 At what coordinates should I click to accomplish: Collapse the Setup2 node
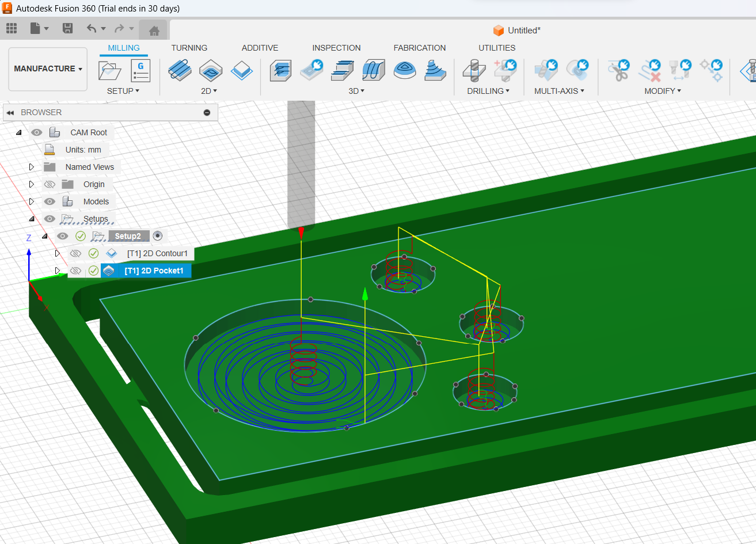click(x=45, y=237)
